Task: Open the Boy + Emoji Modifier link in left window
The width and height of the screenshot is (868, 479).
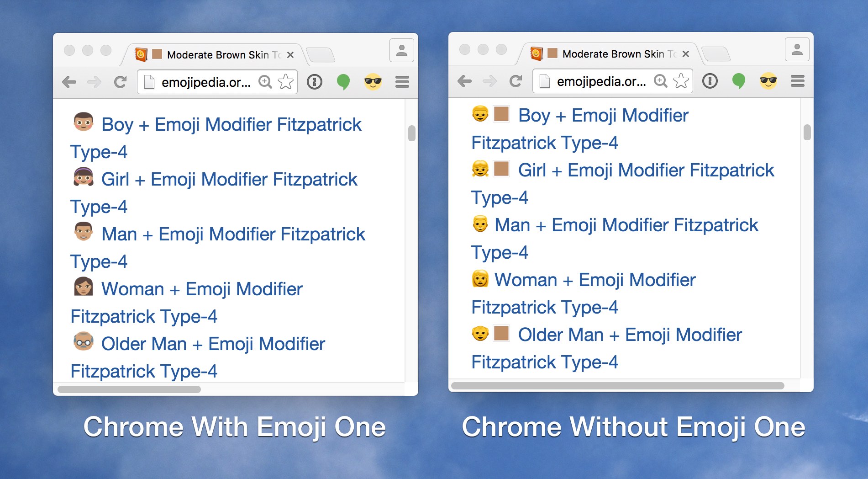Action: (x=216, y=138)
